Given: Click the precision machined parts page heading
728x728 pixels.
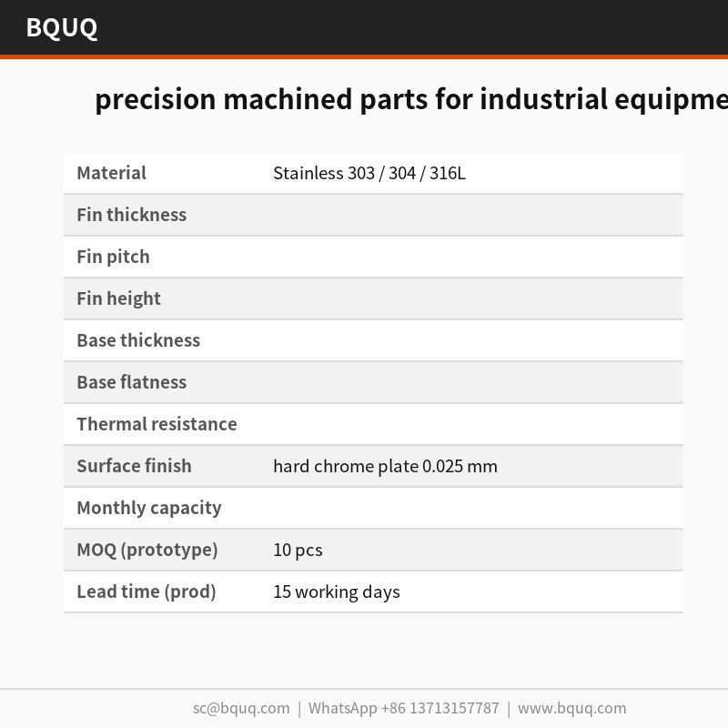Looking at the screenshot, I should coord(411,99).
